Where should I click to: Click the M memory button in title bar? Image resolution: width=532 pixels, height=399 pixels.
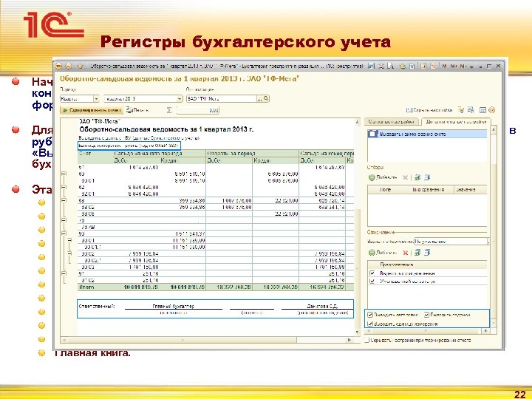(x=445, y=66)
